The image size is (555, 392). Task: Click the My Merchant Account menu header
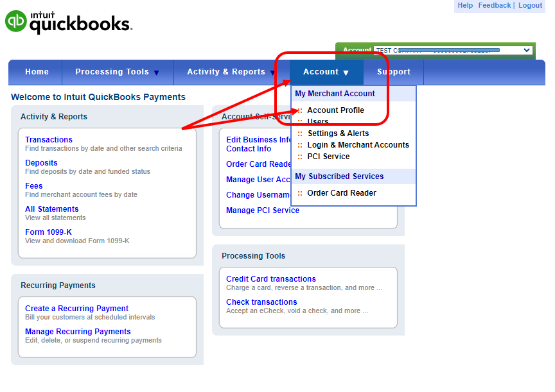point(335,94)
